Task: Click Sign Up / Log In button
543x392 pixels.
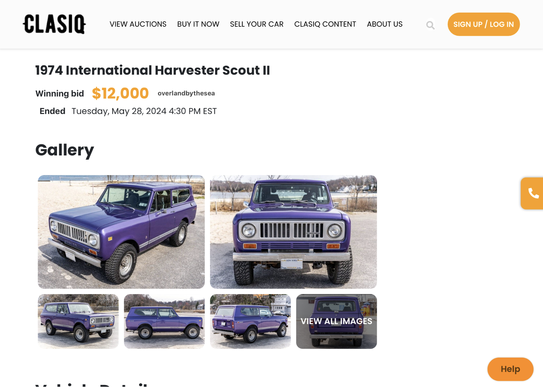Action: coord(483,24)
